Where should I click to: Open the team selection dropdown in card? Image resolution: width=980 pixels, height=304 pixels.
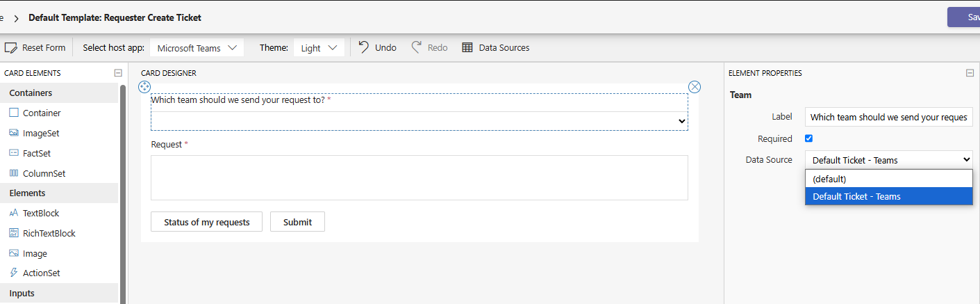(x=420, y=121)
